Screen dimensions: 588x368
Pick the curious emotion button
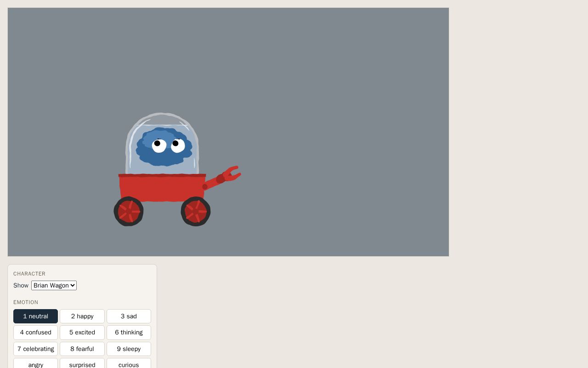(x=129, y=363)
